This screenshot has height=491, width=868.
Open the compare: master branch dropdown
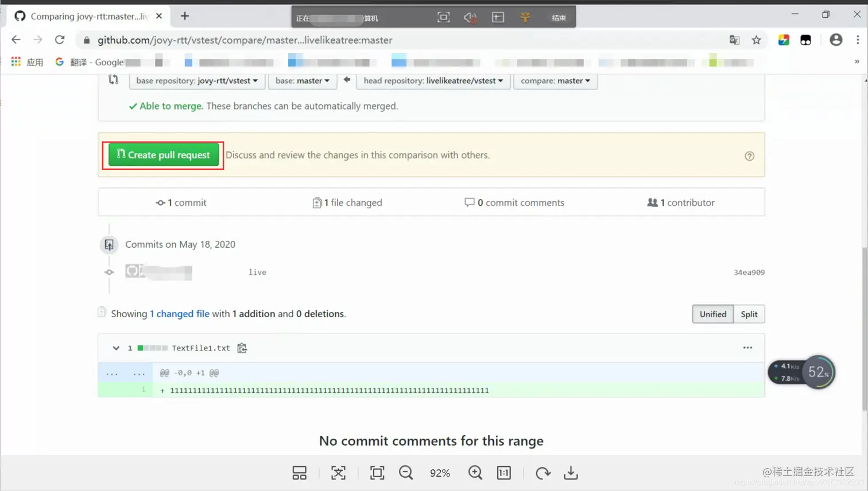tap(555, 81)
